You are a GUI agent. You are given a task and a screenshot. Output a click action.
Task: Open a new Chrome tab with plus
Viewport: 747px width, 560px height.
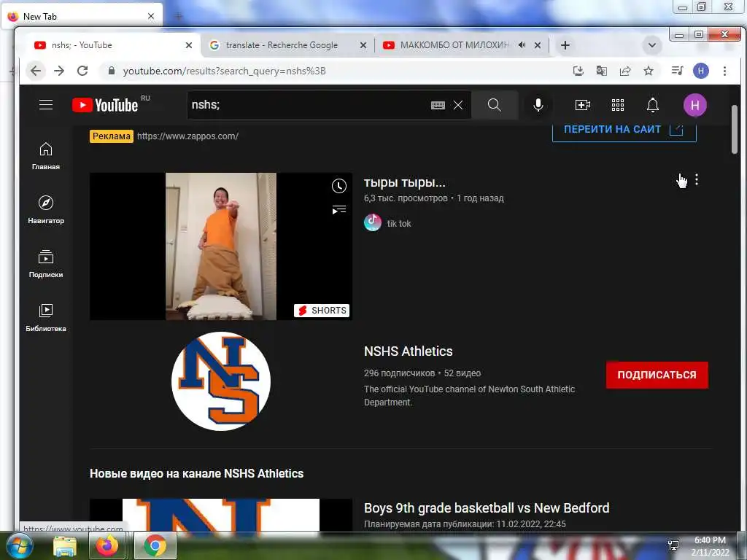pyautogui.click(x=565, y=45)
